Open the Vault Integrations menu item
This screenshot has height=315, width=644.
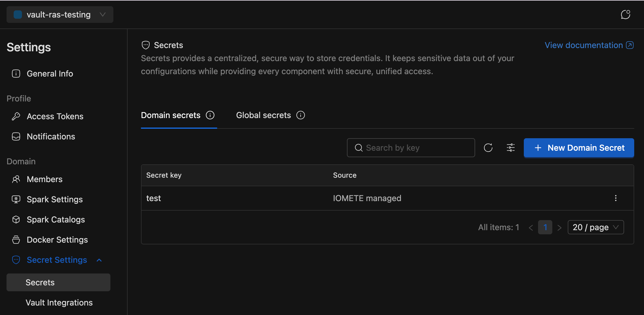click(59, 303)
